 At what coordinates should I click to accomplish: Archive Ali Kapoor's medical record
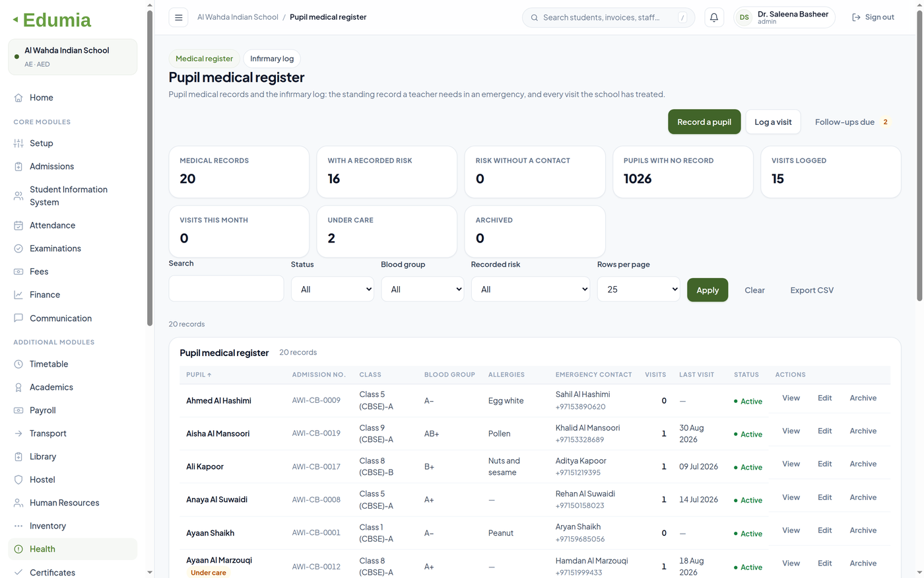[863, 464]
